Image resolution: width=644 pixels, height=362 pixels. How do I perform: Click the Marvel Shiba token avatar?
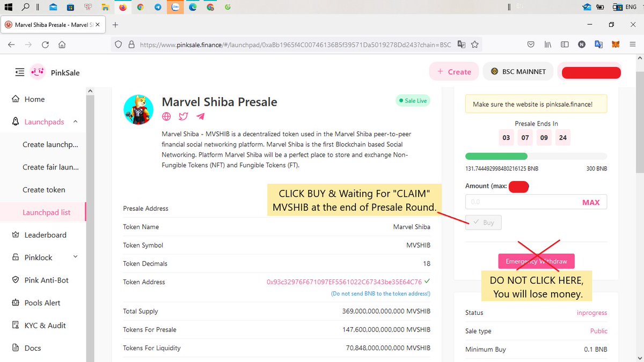click(x=138, y=109)
